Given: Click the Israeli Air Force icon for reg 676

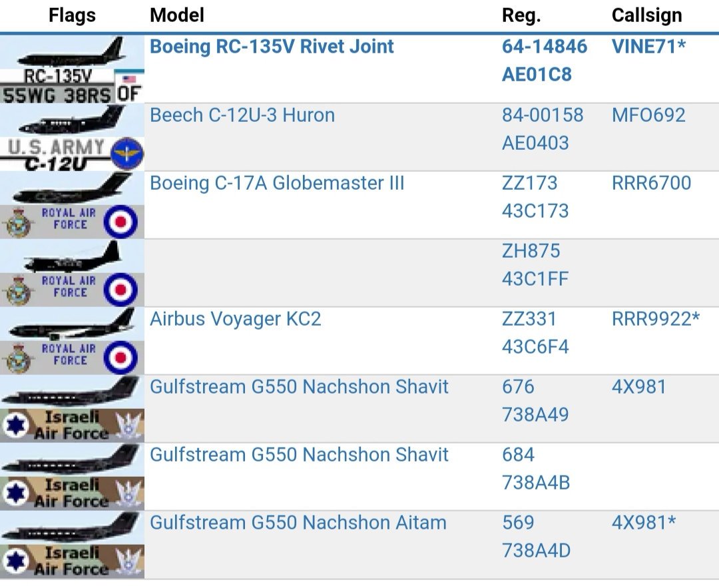Looking at the screenshot, I should point(72,408).
